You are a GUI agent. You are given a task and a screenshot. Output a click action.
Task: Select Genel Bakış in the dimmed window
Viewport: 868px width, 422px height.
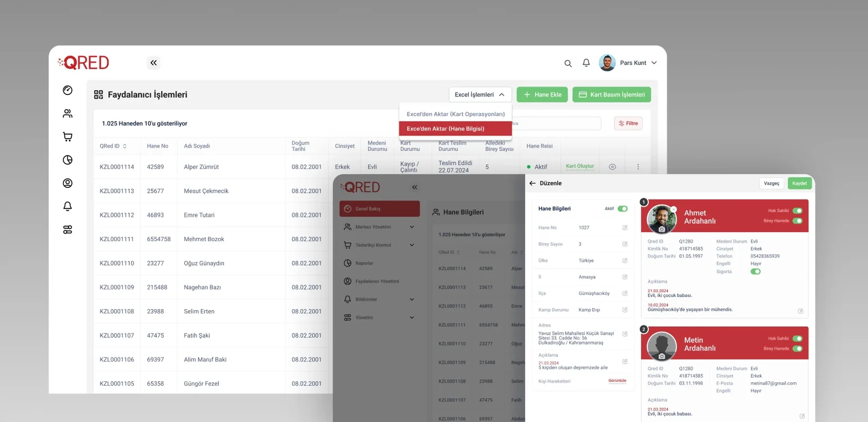point(380,209)
